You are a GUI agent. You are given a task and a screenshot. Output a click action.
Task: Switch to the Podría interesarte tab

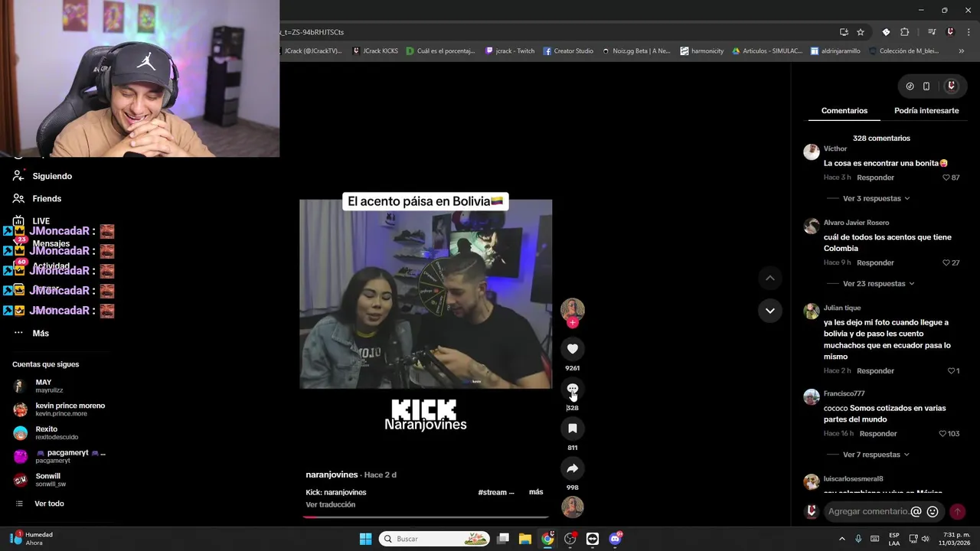pos(926,111)
